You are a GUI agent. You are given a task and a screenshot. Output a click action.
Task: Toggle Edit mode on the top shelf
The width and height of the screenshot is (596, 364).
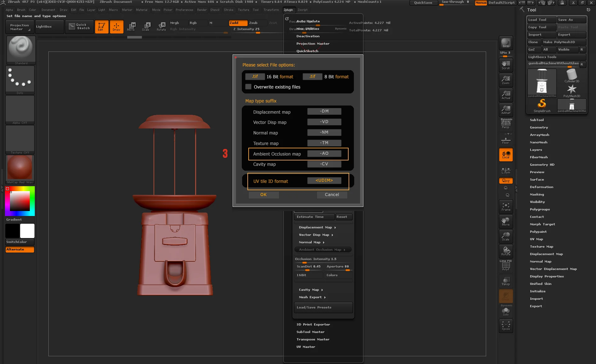coord(102,27)
